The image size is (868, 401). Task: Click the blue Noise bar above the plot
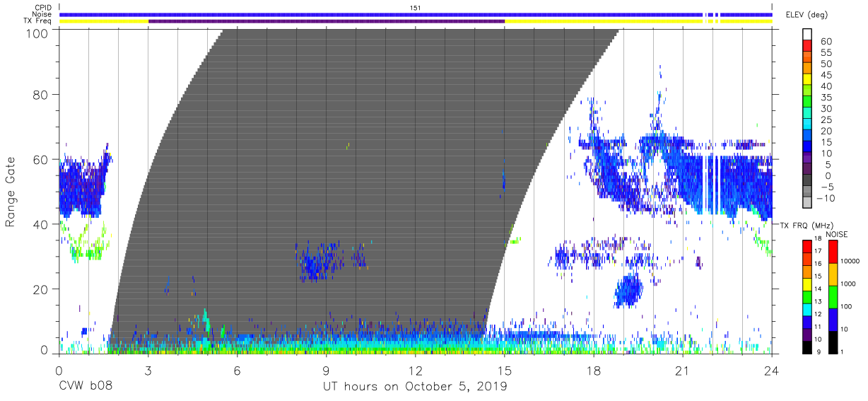[416, 14]
